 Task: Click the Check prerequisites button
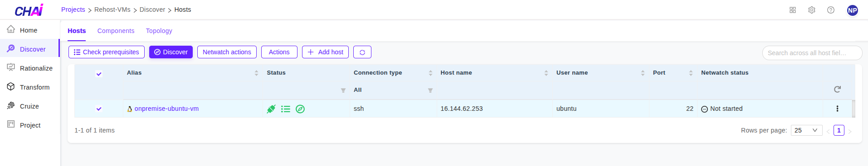[107, 52]
